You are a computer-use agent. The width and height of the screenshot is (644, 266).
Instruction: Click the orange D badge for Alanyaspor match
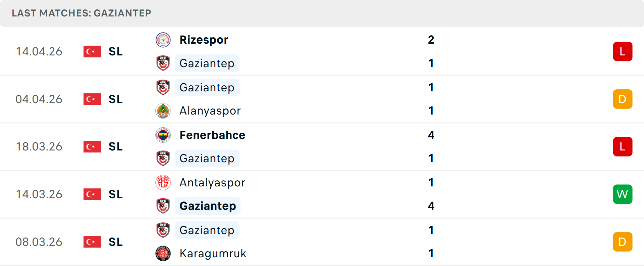click(x=623, y=99)
